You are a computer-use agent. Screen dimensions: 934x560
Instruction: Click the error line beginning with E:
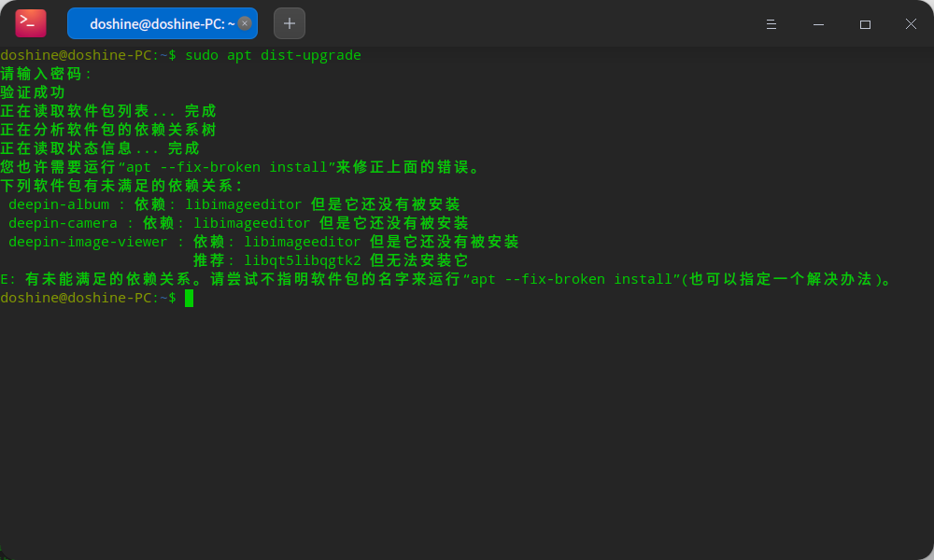(374, 278)
